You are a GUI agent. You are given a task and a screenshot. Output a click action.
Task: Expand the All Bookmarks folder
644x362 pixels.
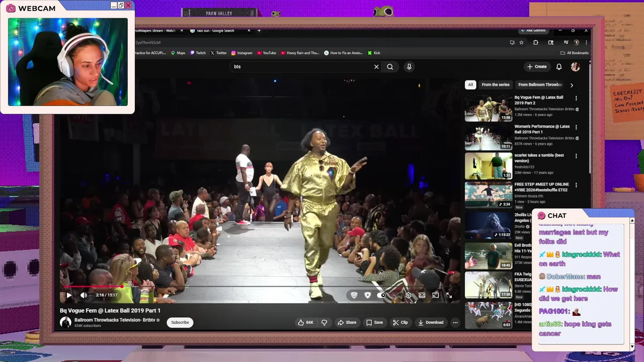(575, 53)
